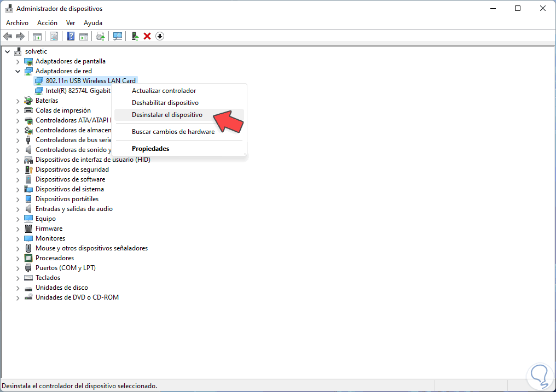Screen dimensions: 556x392
Task: Expand Controladoras de almacenamiento node
Action: click(x=18, y=130)
